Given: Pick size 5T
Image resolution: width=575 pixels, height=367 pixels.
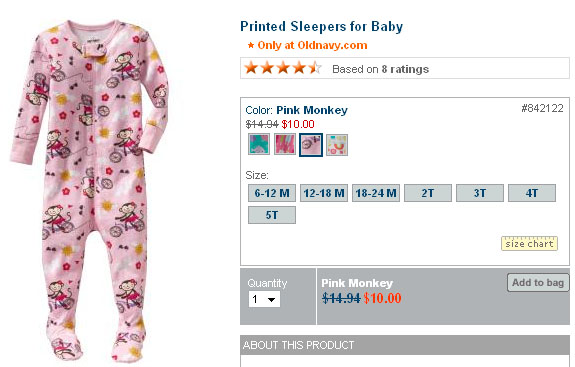Looking at the screenshot, I should coord(272,215).
